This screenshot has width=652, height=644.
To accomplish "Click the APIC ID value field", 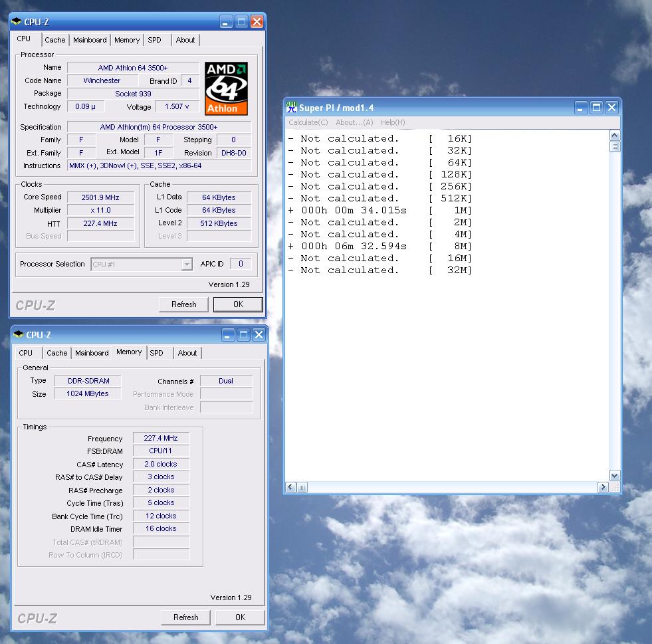I will click(241, 264).
